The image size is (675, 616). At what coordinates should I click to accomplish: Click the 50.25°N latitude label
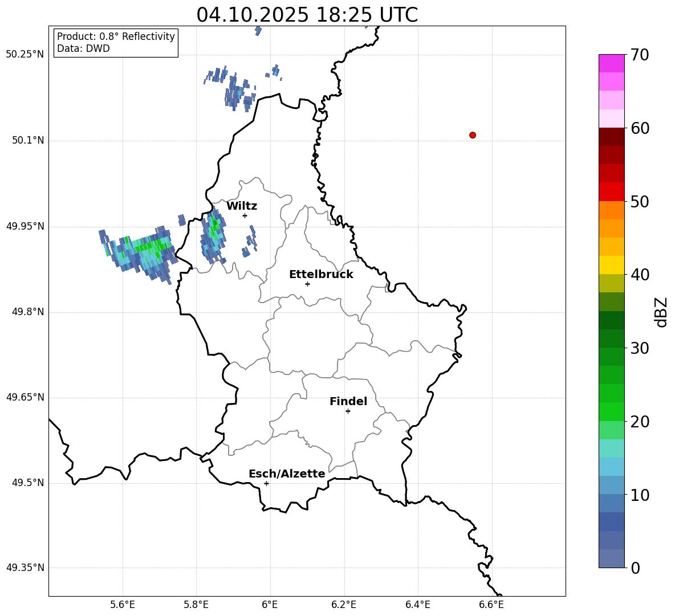25,55
